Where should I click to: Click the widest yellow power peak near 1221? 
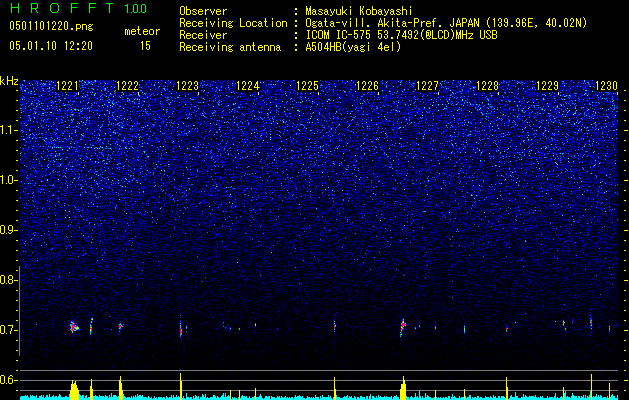pyautogui.click(x=74, y=389)
